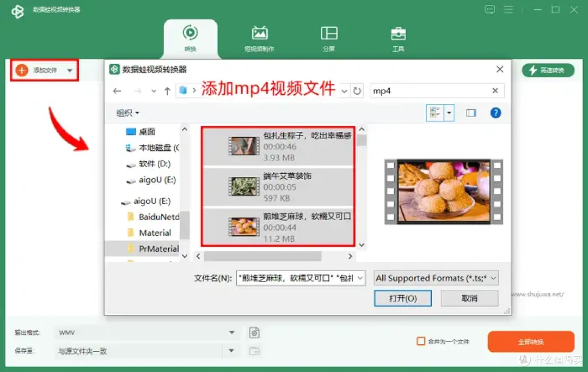Open the BaiduNetd folder
The width and height of the screenshot is (588, 372).
click(153, 217)
